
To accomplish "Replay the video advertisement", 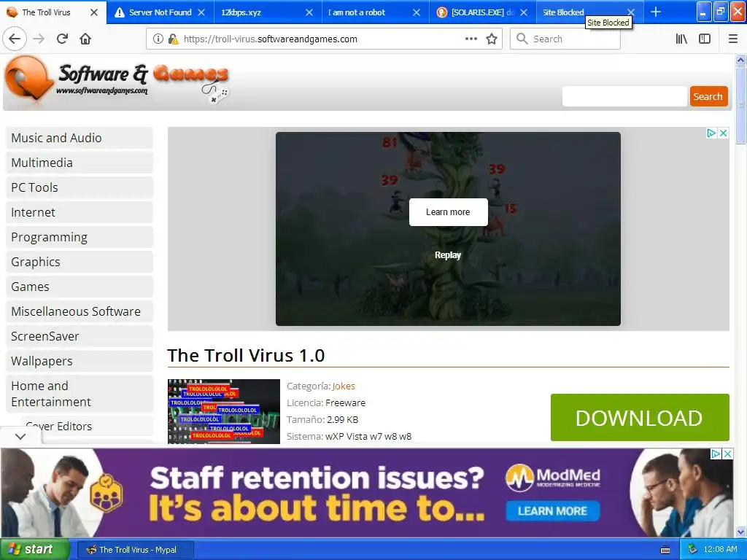I will click(448, 255).
